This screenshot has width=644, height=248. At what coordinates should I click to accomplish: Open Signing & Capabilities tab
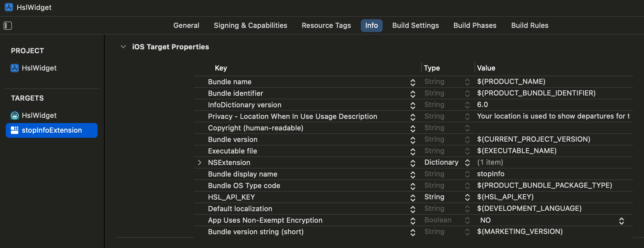[250, 26]
